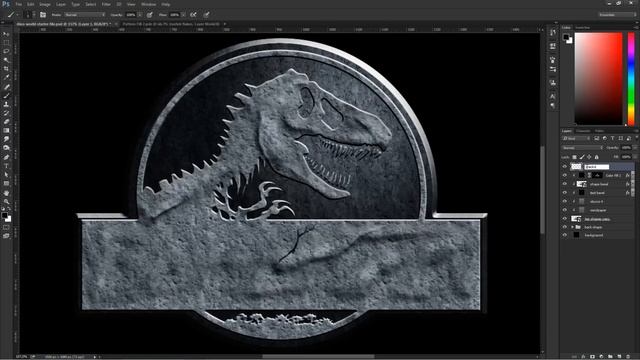
Task: Select the Quick Selection tool
Action: click(x=6, y=60)
